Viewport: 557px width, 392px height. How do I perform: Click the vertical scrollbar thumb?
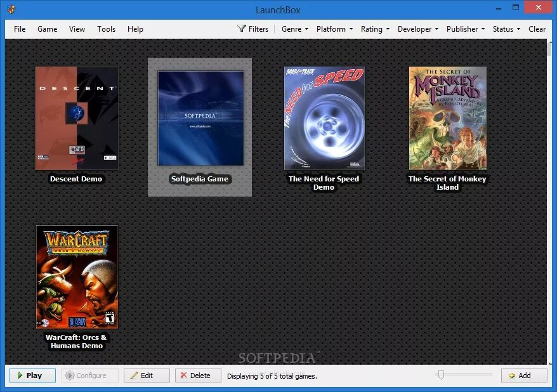(550, 51)
